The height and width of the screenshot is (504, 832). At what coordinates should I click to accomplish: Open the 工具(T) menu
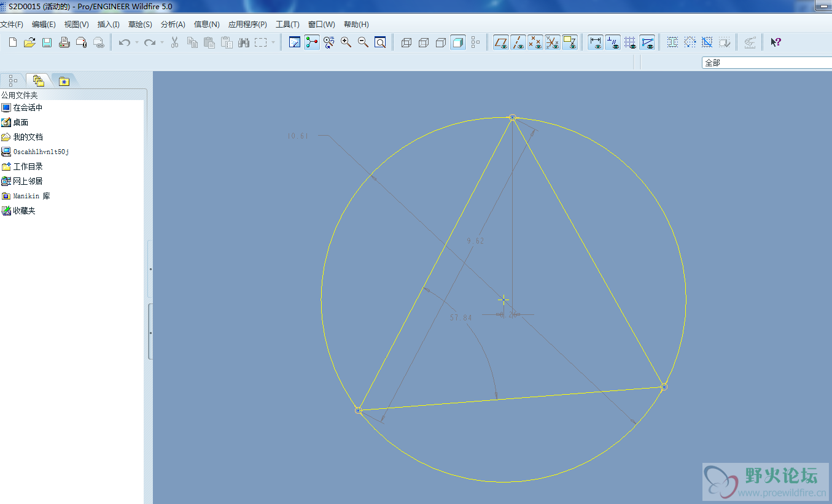[x=287, y=25]
